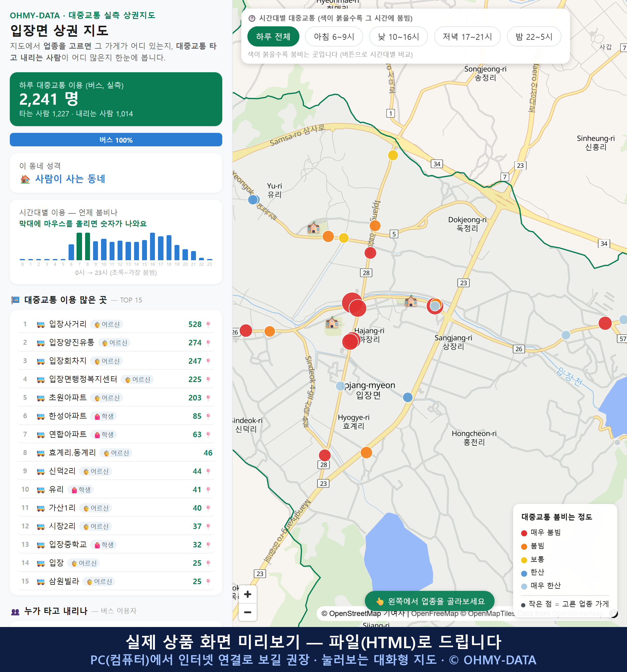Click the map pin icon for 초원아파트
The image size is (627, 672).
click(208, 398)
